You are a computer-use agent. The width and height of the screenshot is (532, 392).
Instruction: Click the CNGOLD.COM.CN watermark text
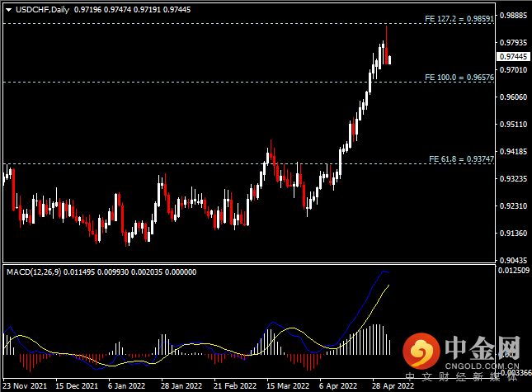[483, 366]
